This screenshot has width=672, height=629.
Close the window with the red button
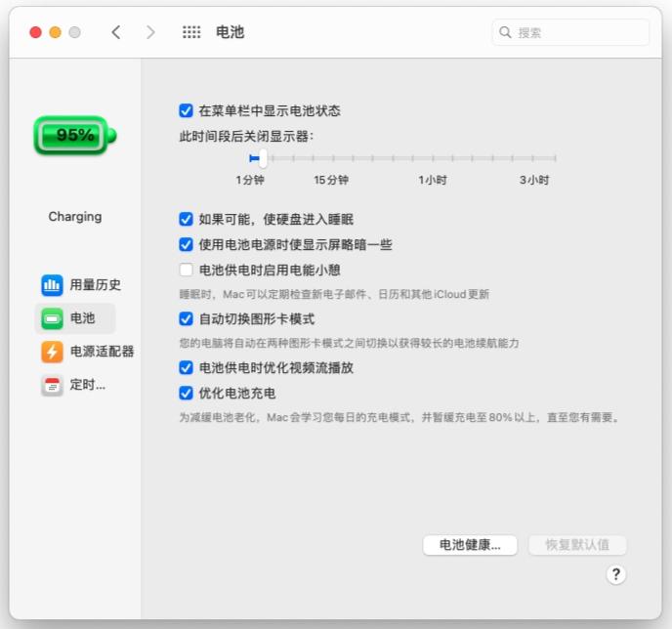[x=35, y=32]
